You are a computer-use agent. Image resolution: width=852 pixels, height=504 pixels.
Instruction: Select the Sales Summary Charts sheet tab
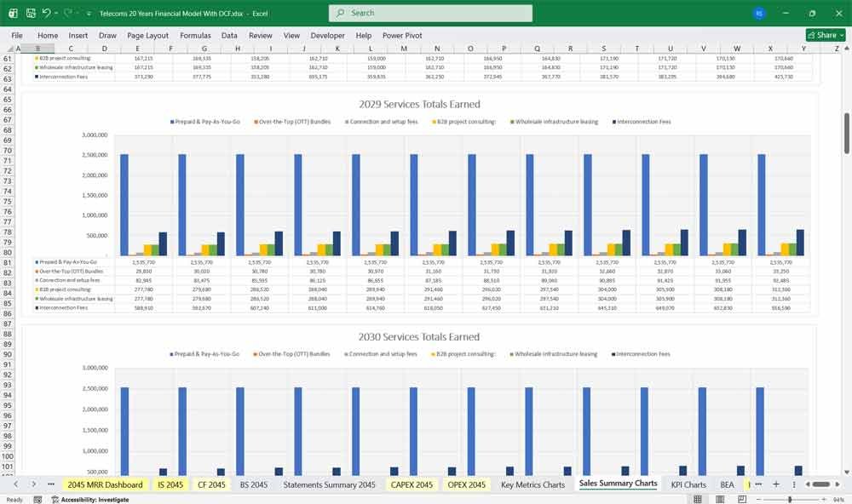pyautogui.click(x=619, y=484)
